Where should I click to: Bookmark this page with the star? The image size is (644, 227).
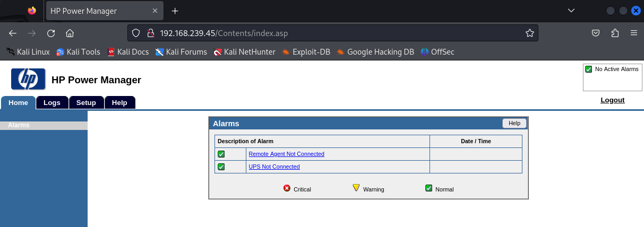click(x=529, y=33)
